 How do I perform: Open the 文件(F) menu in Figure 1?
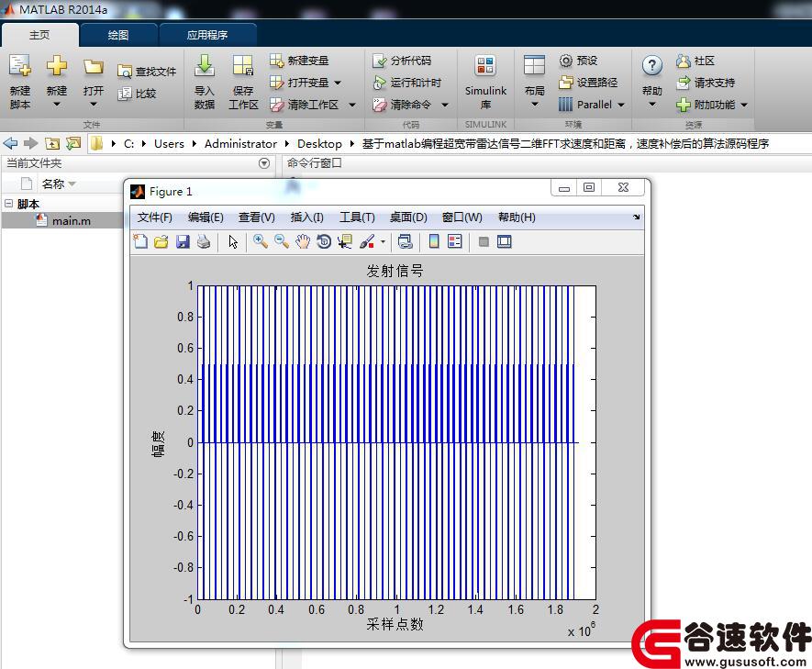[154, 217]
